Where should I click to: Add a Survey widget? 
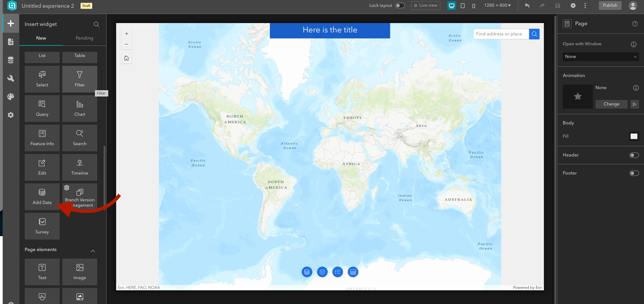coord(42,226)
